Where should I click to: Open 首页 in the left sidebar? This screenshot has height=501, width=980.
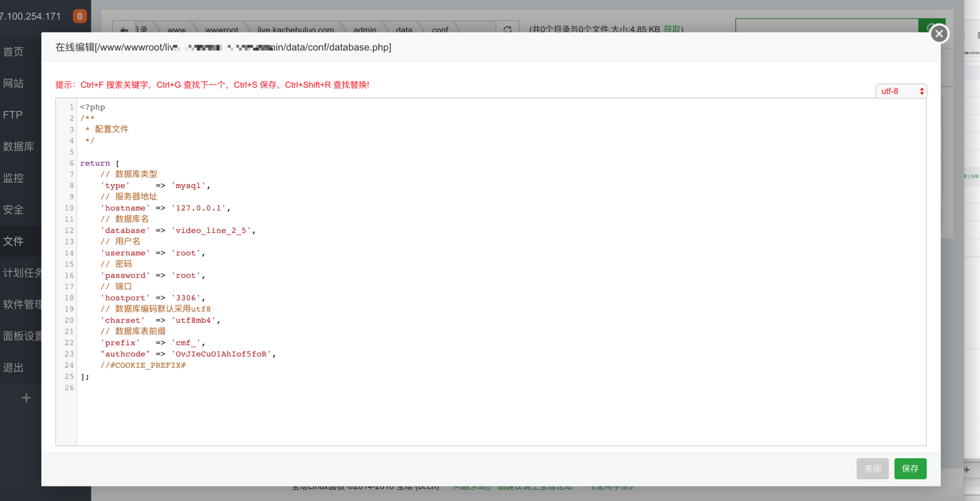coord(14,52)
